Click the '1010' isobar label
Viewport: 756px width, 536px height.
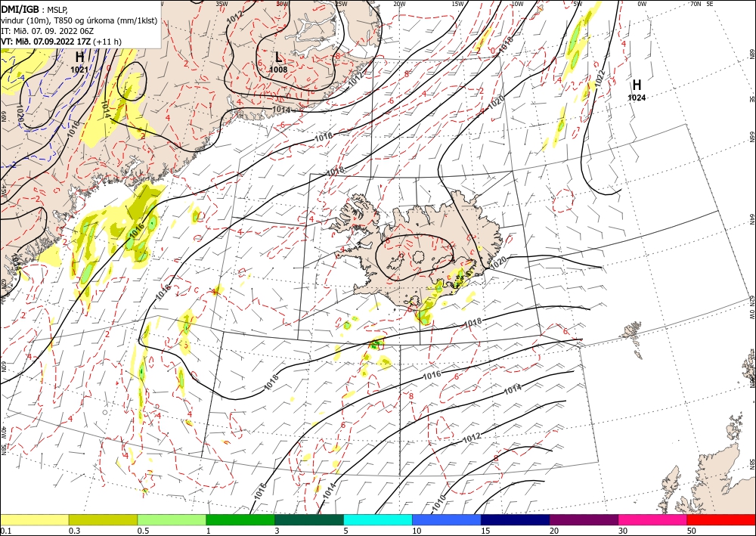click(438, 504)
